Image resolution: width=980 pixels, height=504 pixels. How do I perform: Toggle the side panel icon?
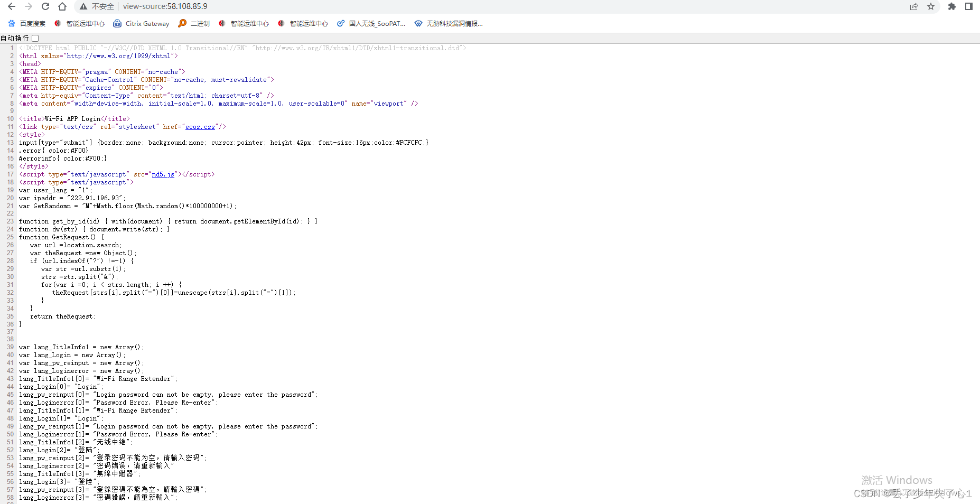click(x=969, y=6)
